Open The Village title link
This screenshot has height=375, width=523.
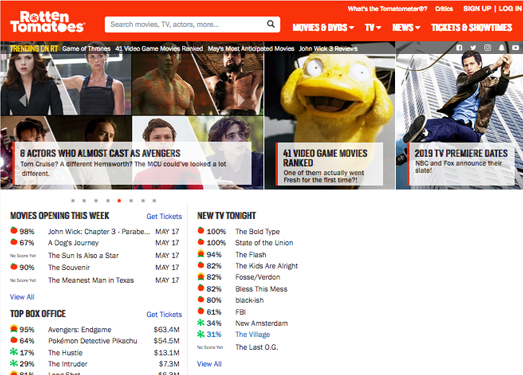[252, 334]
